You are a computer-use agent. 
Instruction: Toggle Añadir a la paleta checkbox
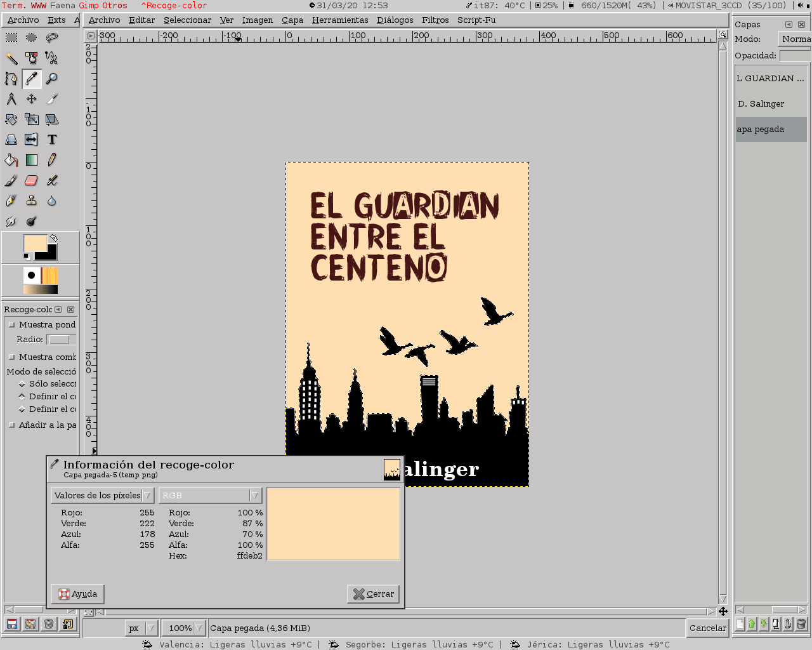click(x=11, y=425)
